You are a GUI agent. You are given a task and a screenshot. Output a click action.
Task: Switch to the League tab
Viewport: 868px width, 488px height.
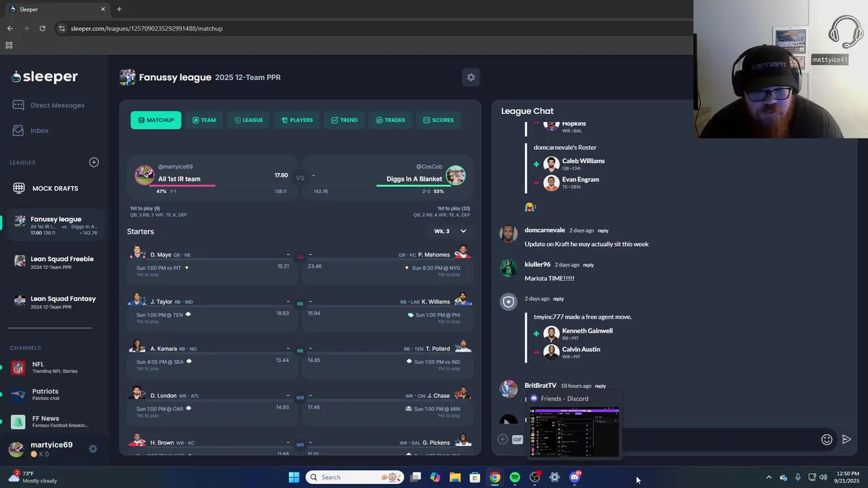[x=249, y=120]
